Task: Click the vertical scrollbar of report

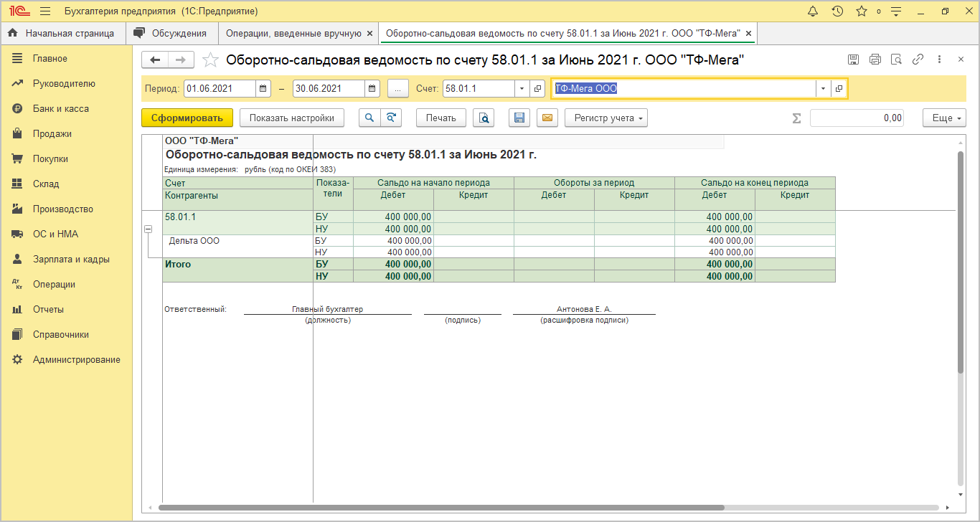Action: click(961, 262)
